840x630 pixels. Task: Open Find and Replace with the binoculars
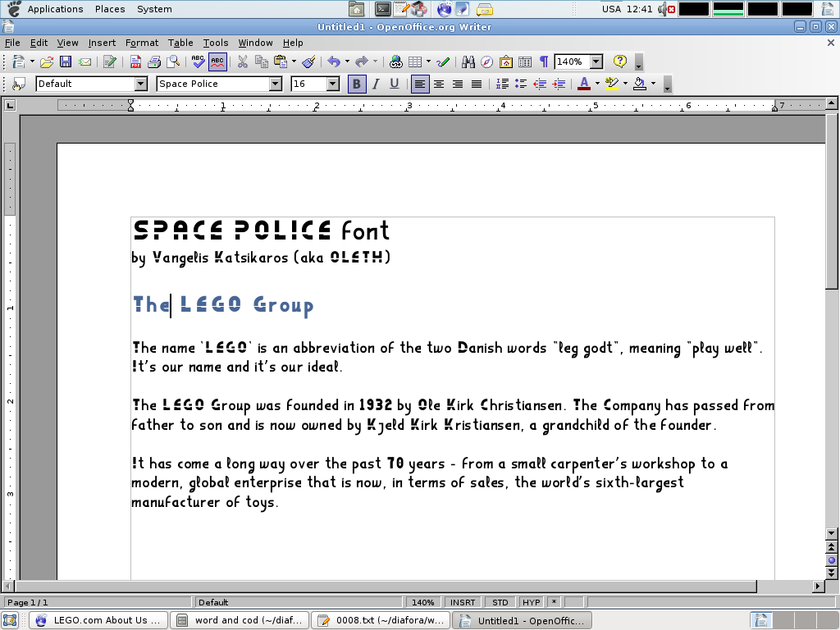[x=468, y=62]
